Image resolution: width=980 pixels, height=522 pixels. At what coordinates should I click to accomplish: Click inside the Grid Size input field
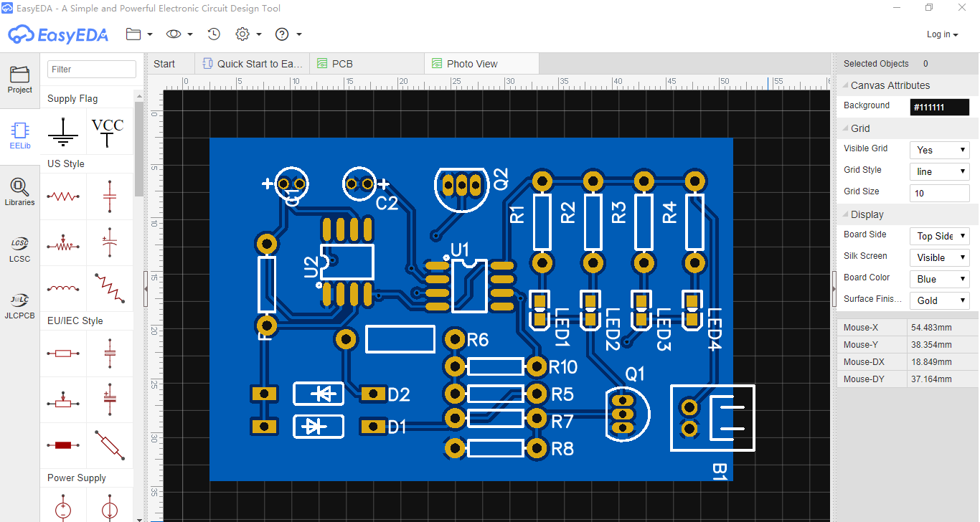[939, 192]
